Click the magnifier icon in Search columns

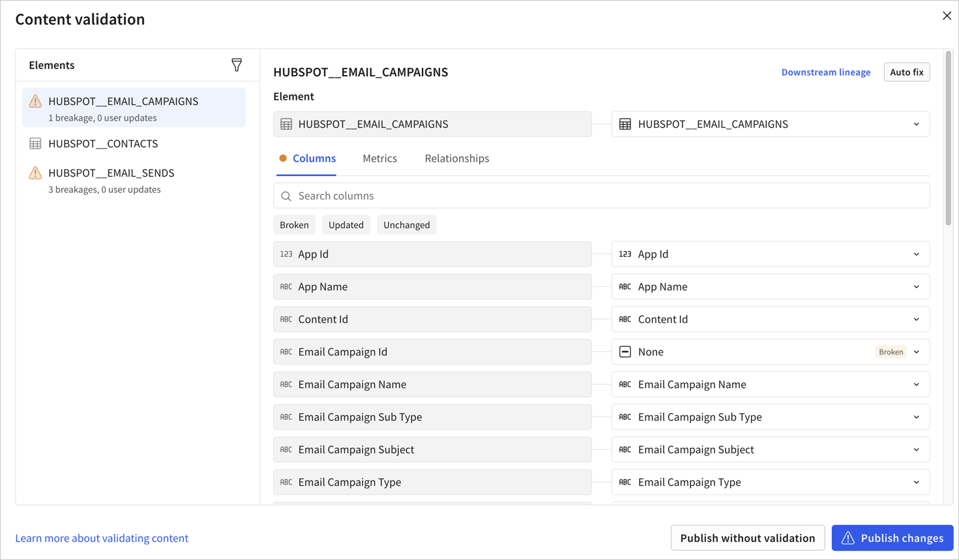286,196
